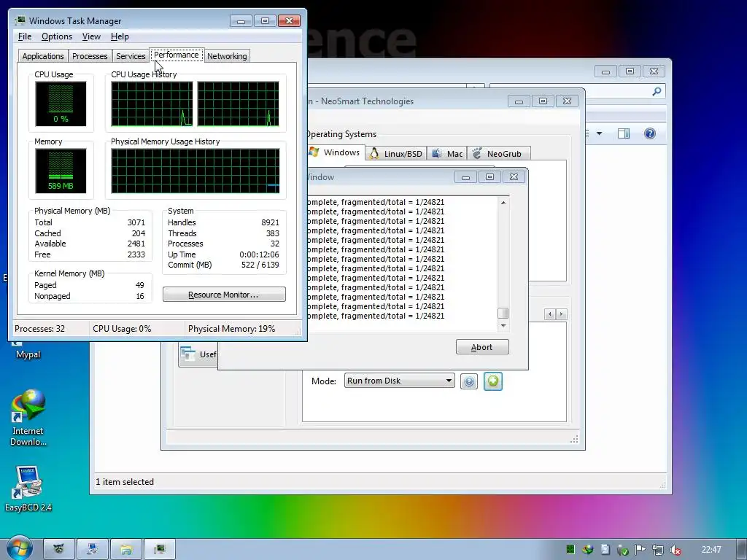Open the Mypal desktop shortcut
Image resolution: width=747 pixels, height=560 pixels.
(28, 349)
